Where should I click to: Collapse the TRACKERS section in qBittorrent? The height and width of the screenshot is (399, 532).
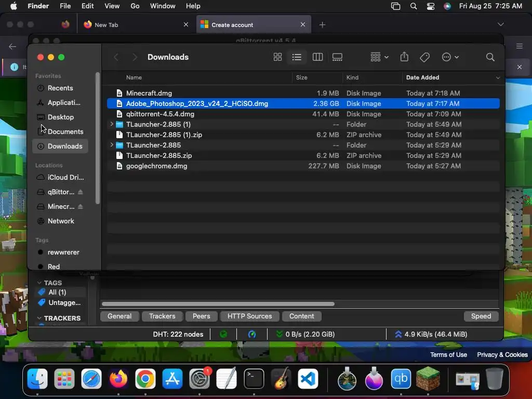pos(39,318)
